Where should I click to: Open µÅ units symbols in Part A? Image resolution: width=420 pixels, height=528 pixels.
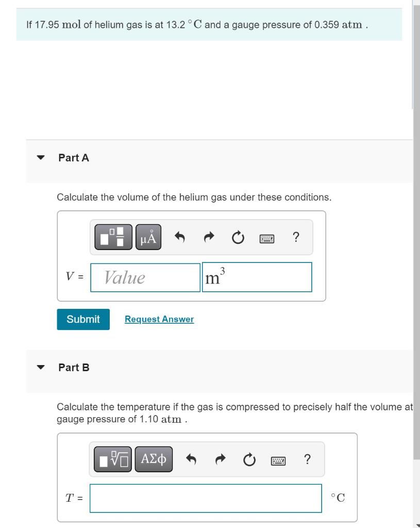pyautogui.click(x=148, y=237)
